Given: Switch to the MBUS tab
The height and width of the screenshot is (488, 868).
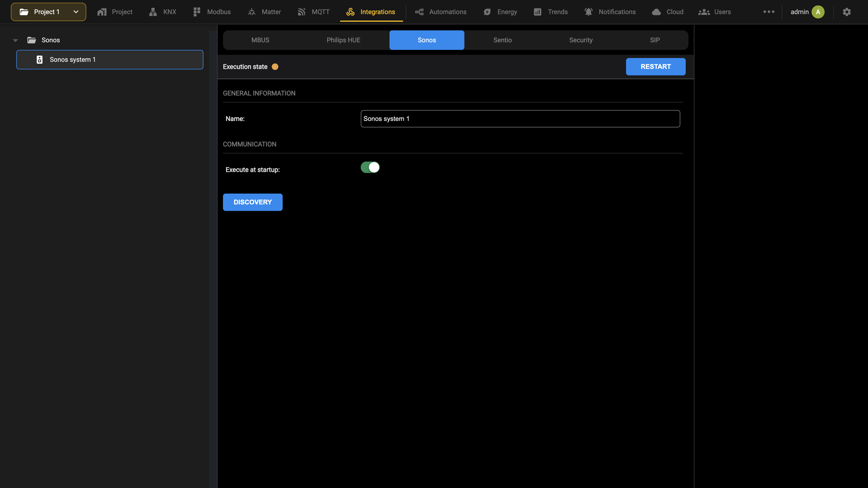Looking at the screenshot, I should click(x=260, y=40).
